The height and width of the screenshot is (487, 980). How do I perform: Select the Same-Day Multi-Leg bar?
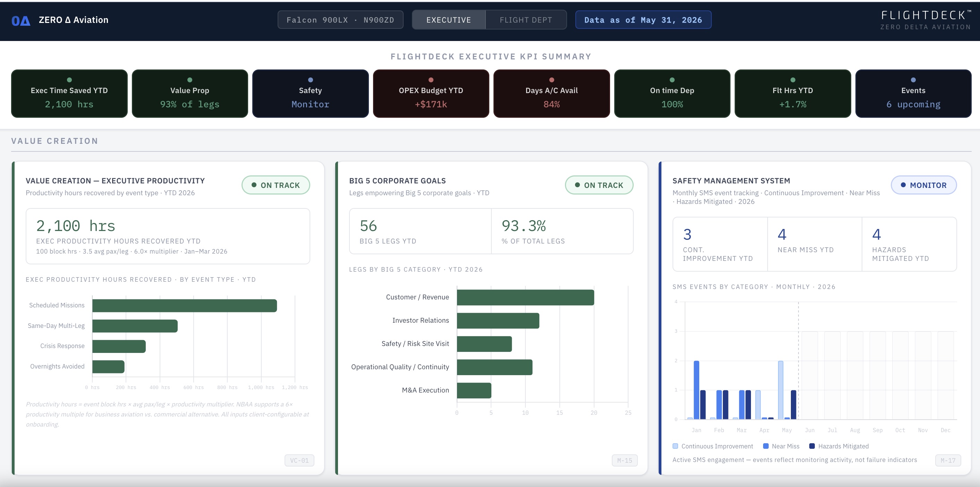coord(135,326)
